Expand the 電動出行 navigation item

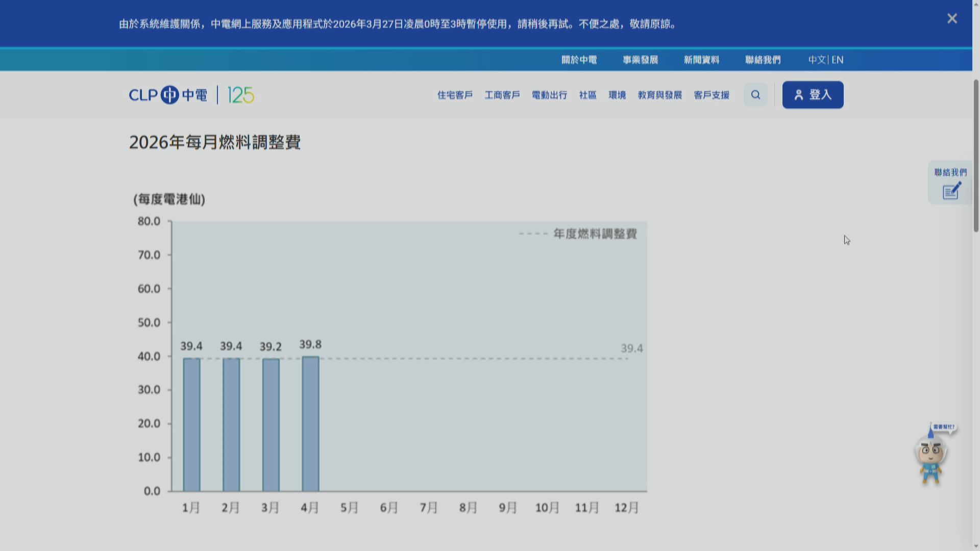(549, 95)
